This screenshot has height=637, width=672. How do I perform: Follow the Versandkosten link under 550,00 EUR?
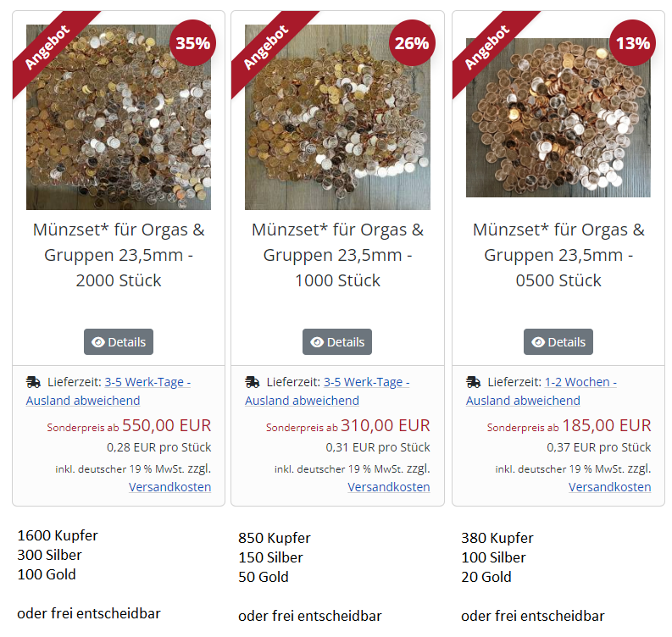click(169, 487)
